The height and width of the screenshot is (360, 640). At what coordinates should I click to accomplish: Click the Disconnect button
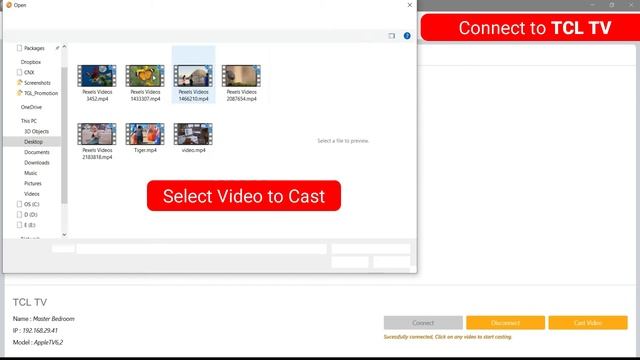[505, 323]
